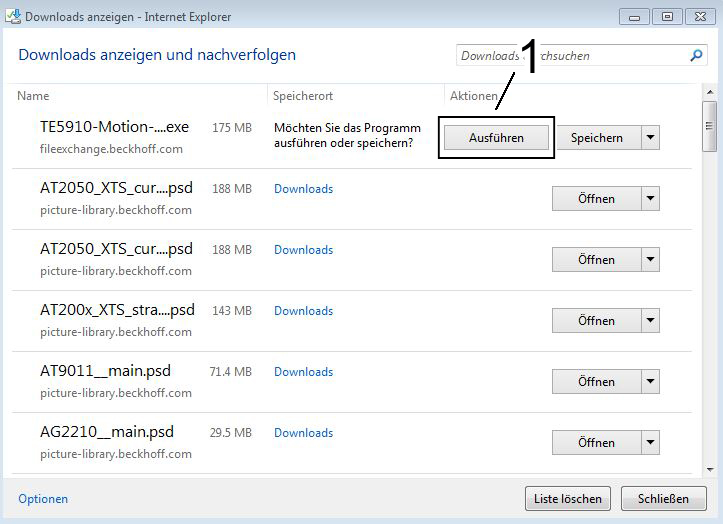Click Öffnen for AT9011__main.psd
The height and width of the screenshot is (524, 723).
596,381
